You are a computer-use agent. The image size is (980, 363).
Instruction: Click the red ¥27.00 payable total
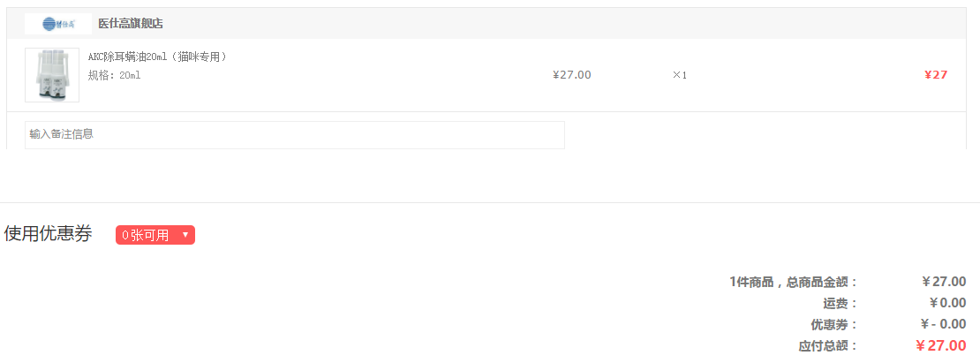(x=940, y=345)
